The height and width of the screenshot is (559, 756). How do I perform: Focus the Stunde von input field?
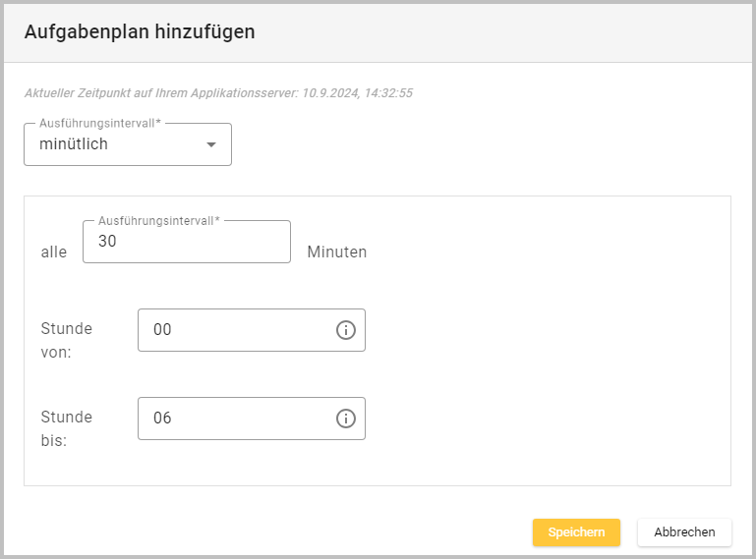[236, 330]
